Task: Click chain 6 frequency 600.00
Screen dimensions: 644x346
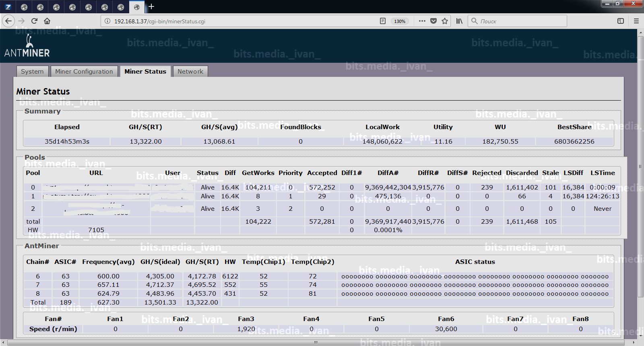Action: pos(109,276)
